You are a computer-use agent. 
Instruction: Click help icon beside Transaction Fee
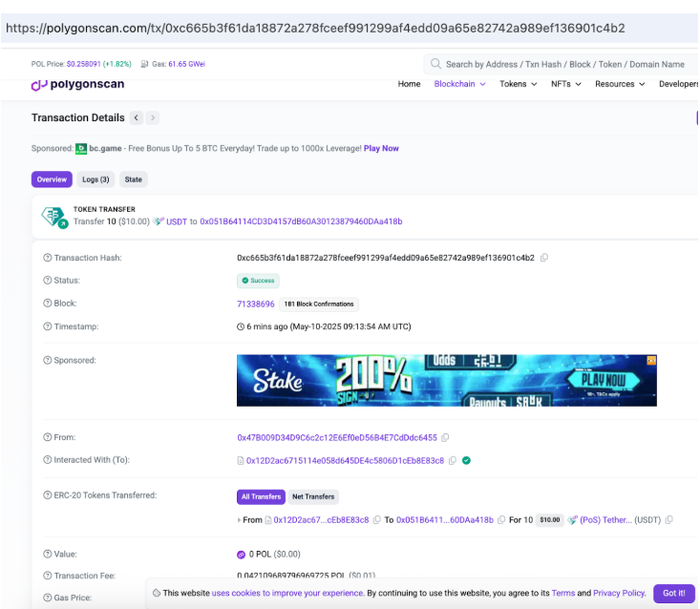pyautogui.click(x=48, y=576)
